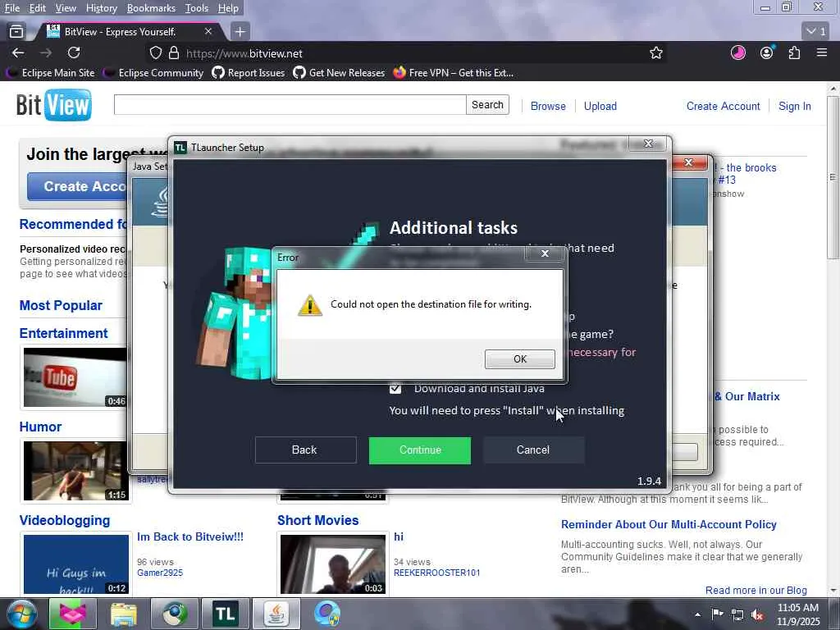Open the Firefox File menu
This screenshot has height=630, width=840.
tap(11, 8)
